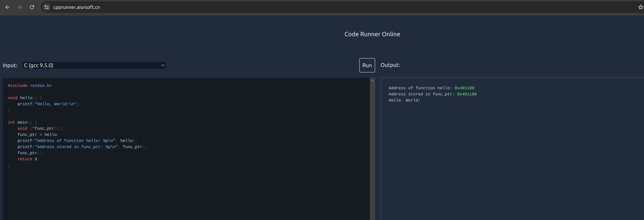Click the Hello, World! output line
This screenshot has width=644, height=220.
[x=404, y=100]
